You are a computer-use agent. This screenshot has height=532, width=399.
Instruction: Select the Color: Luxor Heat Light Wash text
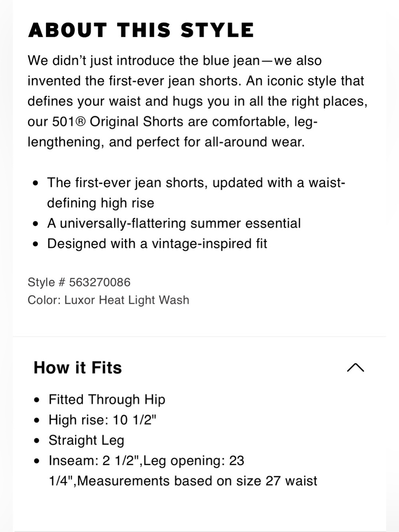pos(109,300)
